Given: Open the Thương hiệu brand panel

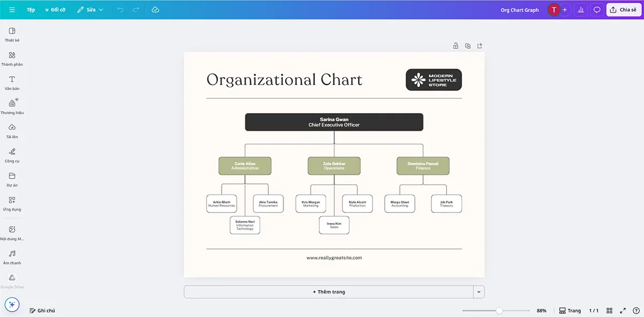Looking at the screenshot, I should point(12,107).
